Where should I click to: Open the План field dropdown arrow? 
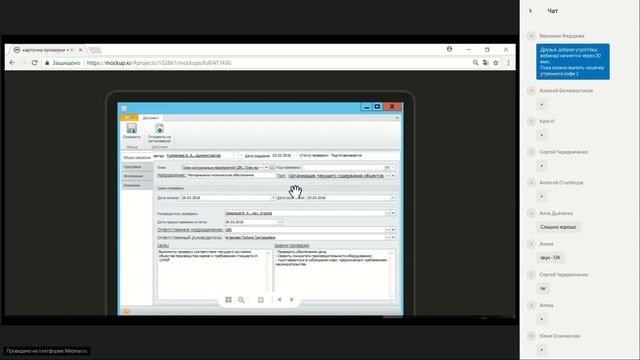(266, 167)
